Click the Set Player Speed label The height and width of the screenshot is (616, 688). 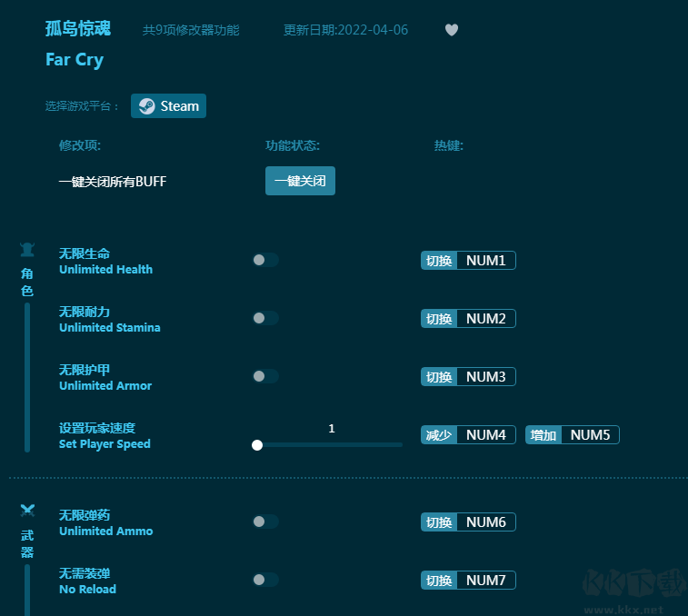(x=105, y=444)
